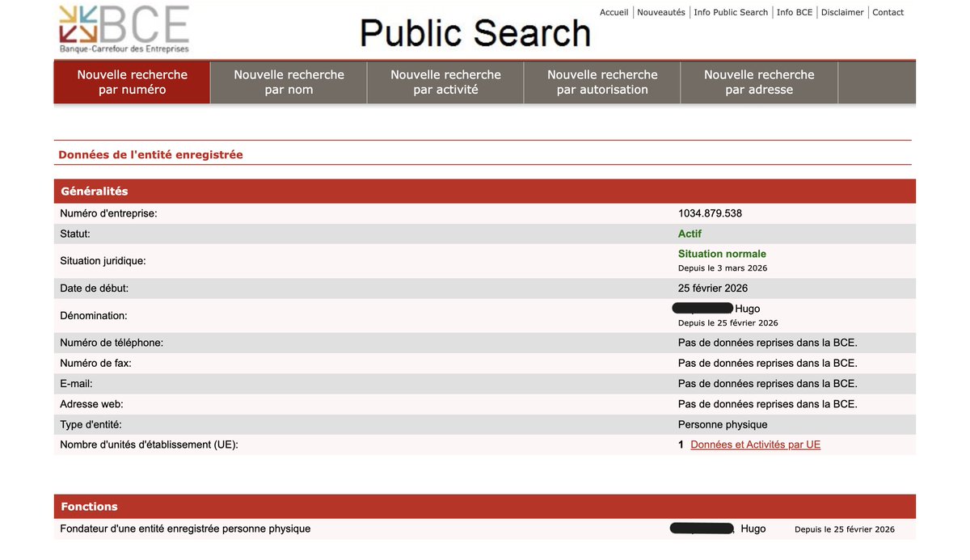Click phone row Pas de données value
The height and width of the screenshot is (560, 970).
pyautogui.click(x=768, y=343)
